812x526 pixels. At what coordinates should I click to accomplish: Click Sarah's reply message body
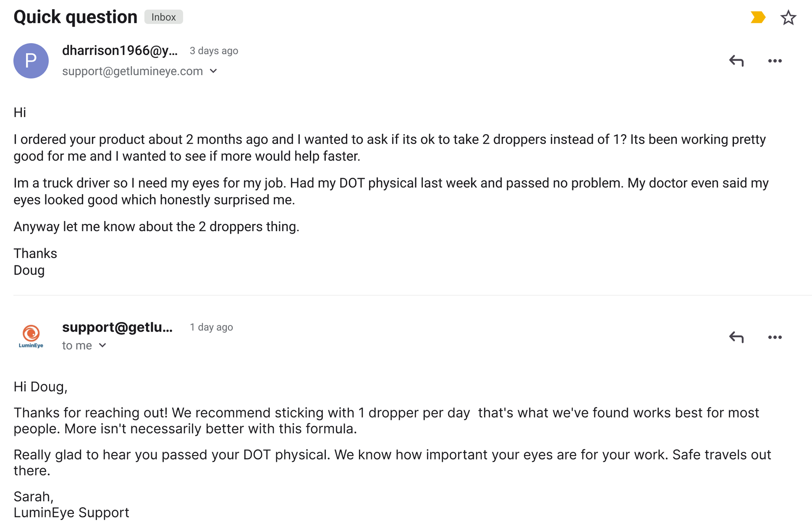click(385, 421)
